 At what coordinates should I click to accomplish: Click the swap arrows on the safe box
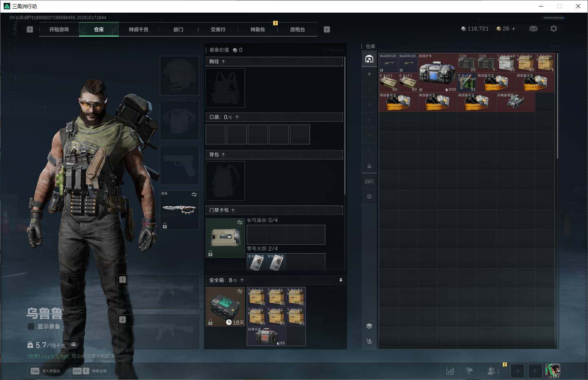click(240, 291)
